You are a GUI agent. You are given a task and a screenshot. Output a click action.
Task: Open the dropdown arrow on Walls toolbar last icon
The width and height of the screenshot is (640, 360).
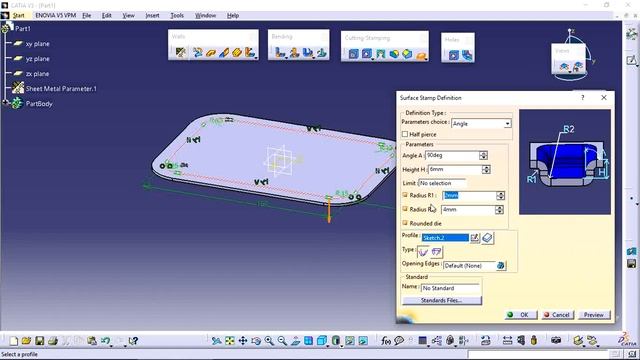(x=256, y=58)
